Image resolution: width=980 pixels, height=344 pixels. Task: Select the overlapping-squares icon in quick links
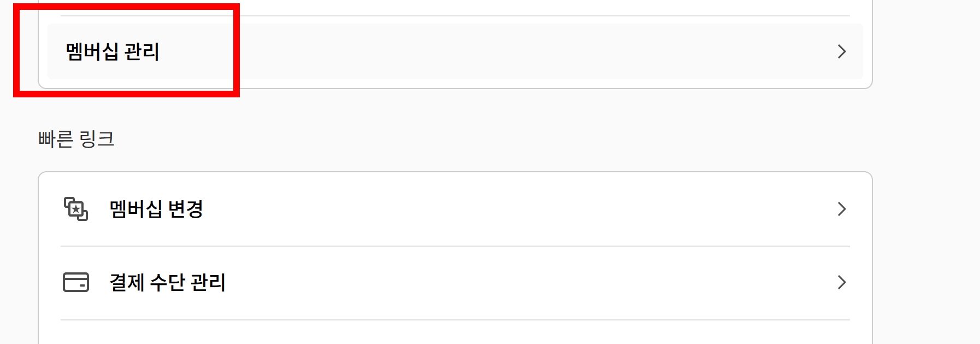pos(75,209)
